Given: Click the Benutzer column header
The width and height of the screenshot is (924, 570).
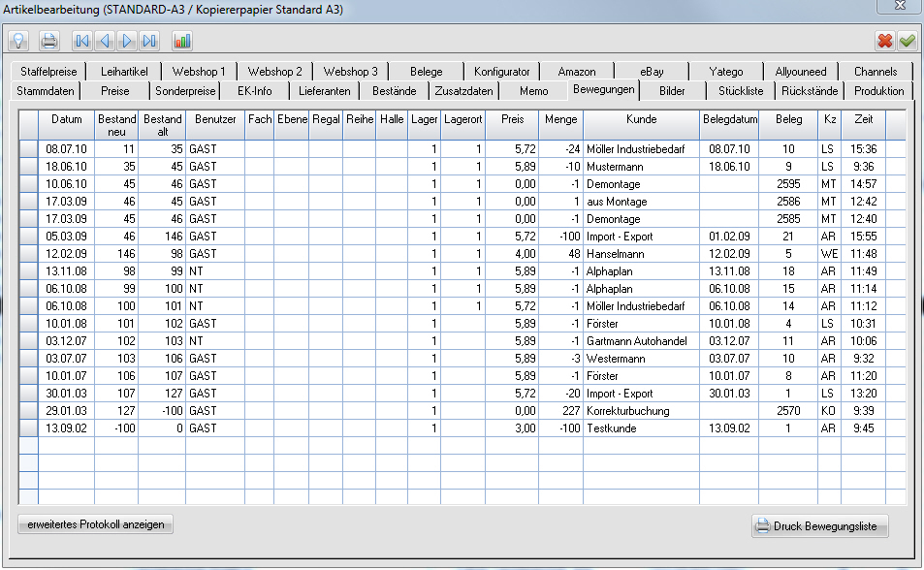Looking at the screenshot, I should [x=215, y=125].
